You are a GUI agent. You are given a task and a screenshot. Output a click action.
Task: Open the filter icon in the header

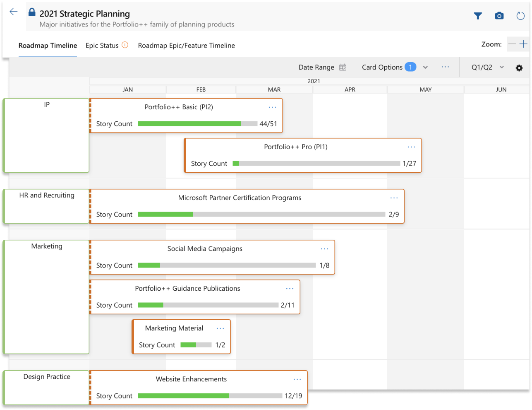(x=478, y=15)
